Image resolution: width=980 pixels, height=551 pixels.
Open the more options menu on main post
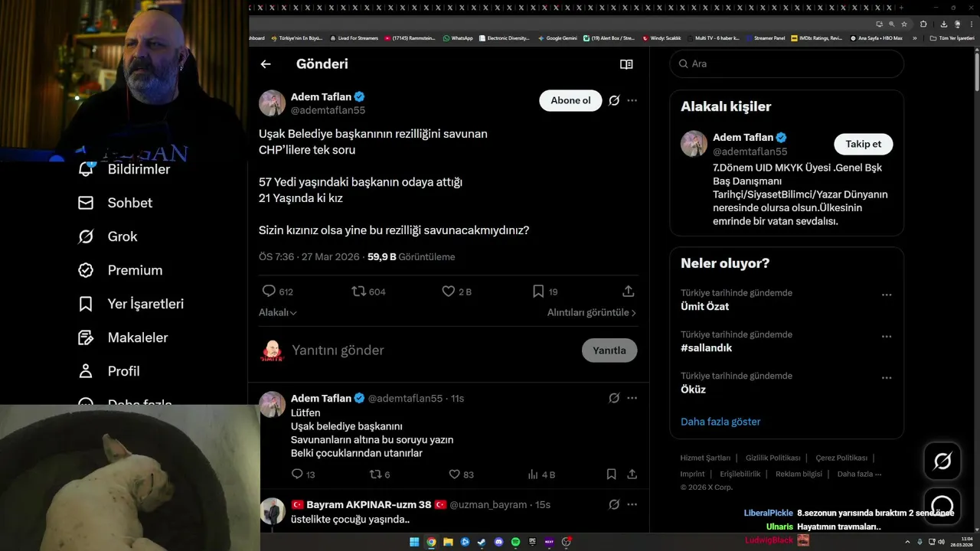click(632, 100)
